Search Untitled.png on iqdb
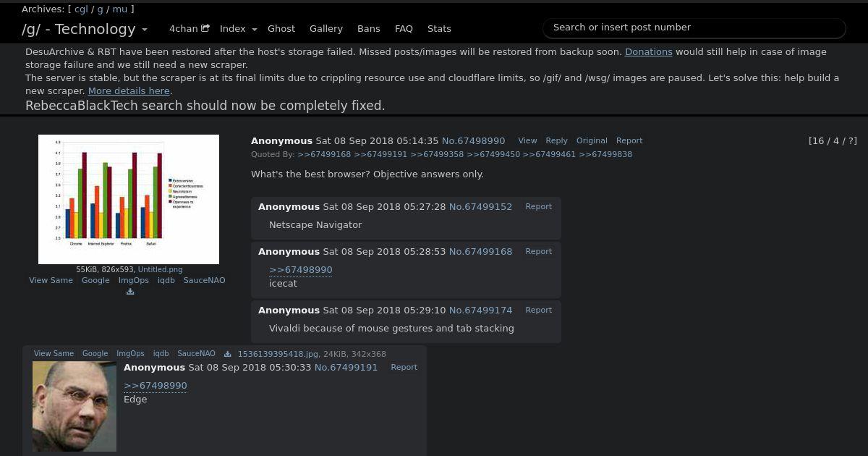Viewport: 868px width, 456px height. coord(166,280)
